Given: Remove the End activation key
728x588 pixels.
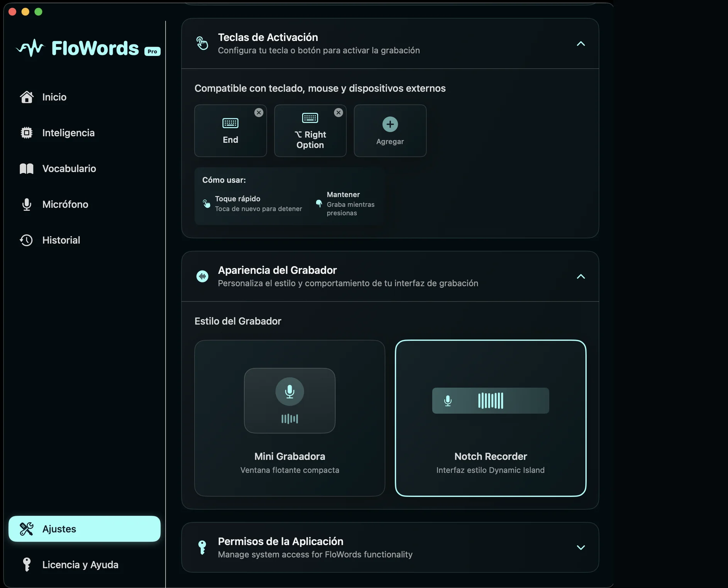Looking at the screenshot, I should coord(259,113).
